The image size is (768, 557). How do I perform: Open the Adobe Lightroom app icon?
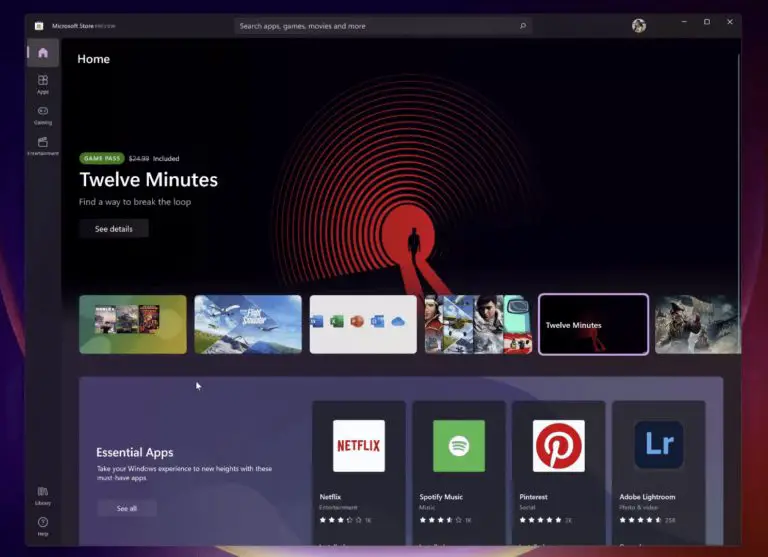pyautogui.click(x=659, y=445)
